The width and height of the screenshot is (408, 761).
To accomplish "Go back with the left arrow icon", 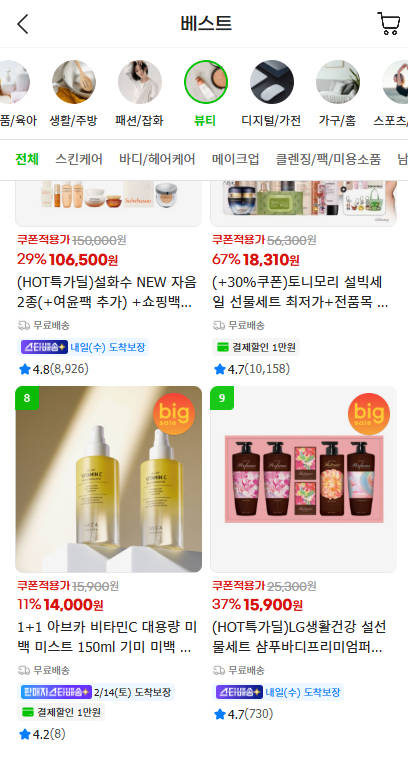I will [x=23, y=24].
